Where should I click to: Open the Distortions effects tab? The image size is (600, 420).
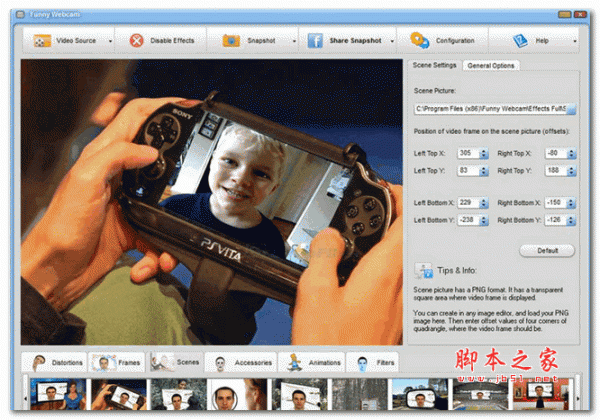(54, 362)
